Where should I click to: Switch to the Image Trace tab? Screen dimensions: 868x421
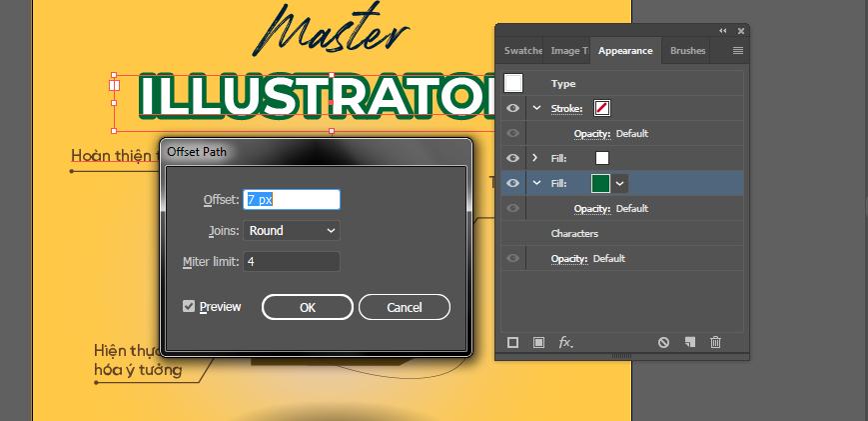click(568, 50)
